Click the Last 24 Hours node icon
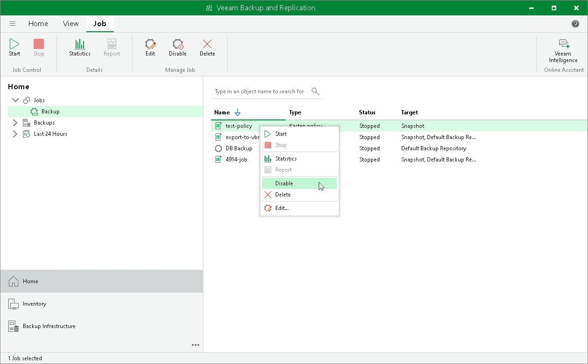Viewport: 588px width, 364px height. tap(27, 134)
